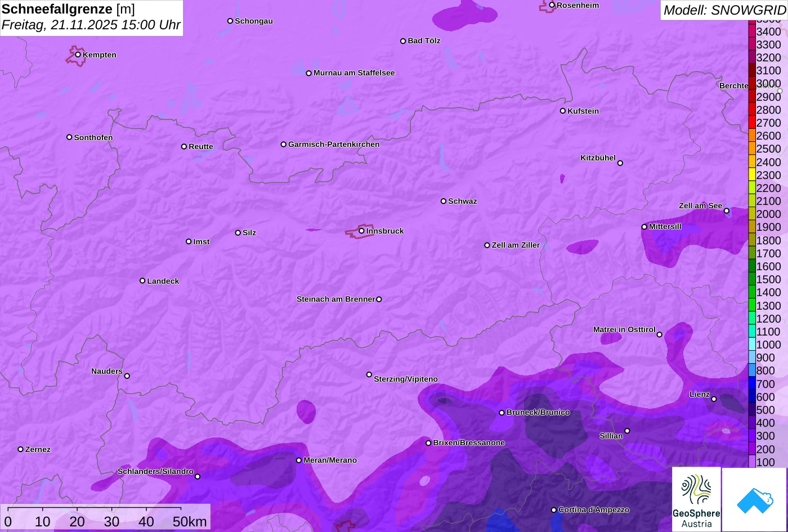
Task: Click the Schneefallgrenze [m] map title
Action: [x=69, y=9]
